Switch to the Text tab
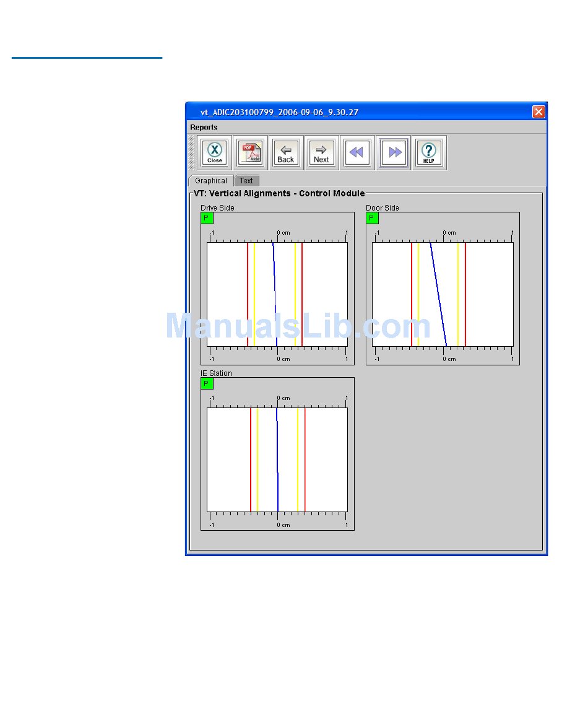 click(x=246, y=181)
